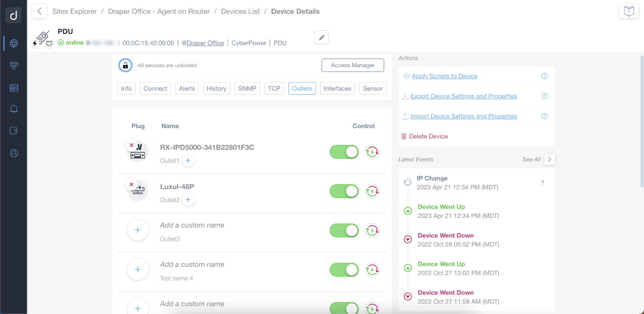Viewport: 644px width, 314px height.
Task: Power cycle the Test name 4 outlet
Action: click(372, 270)
